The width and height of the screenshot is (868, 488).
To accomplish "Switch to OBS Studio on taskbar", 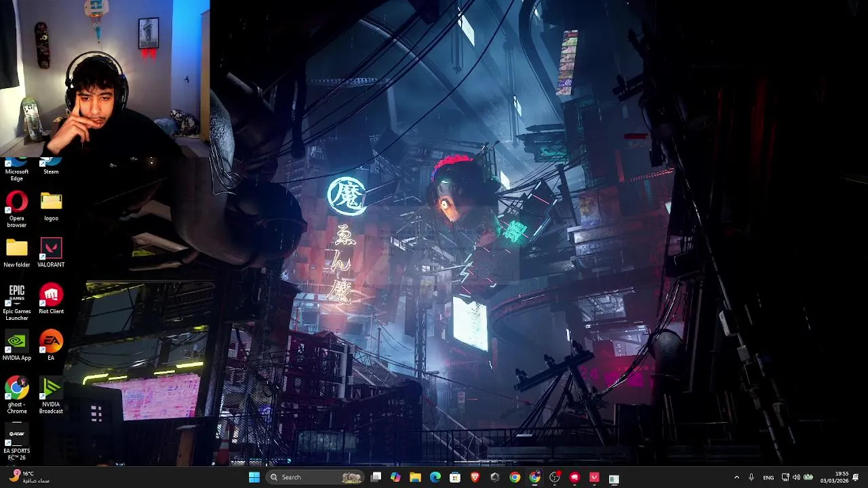I will point(555,478).
